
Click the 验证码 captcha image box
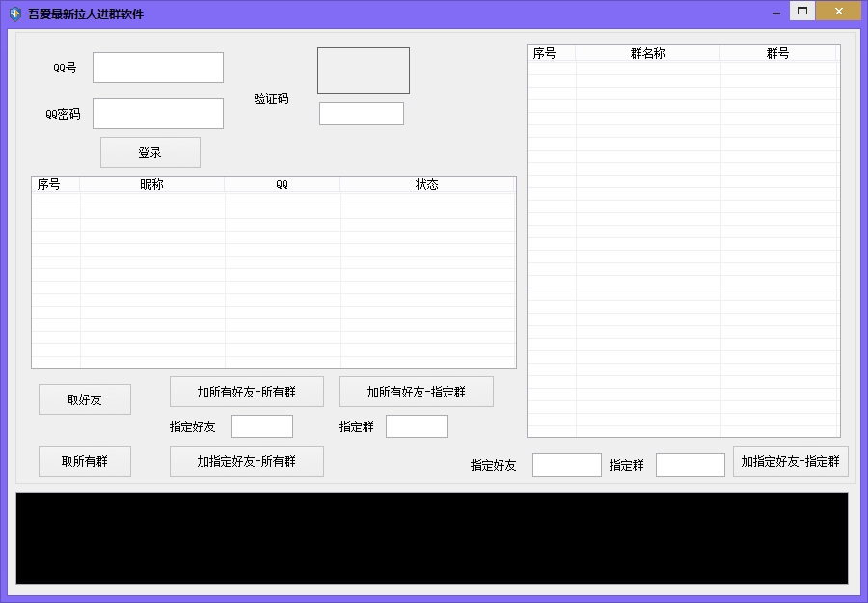click(364, 70)
